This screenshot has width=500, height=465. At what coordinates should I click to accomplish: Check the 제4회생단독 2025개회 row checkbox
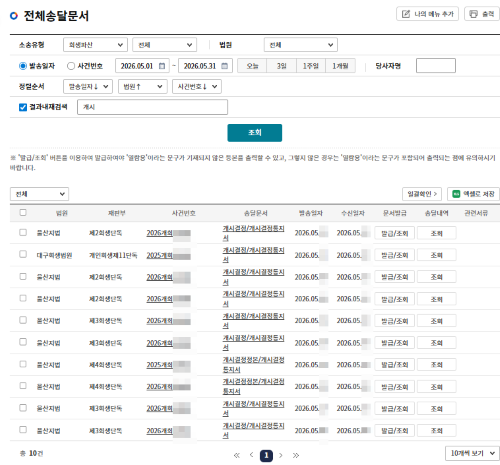[x=23, y=364]
